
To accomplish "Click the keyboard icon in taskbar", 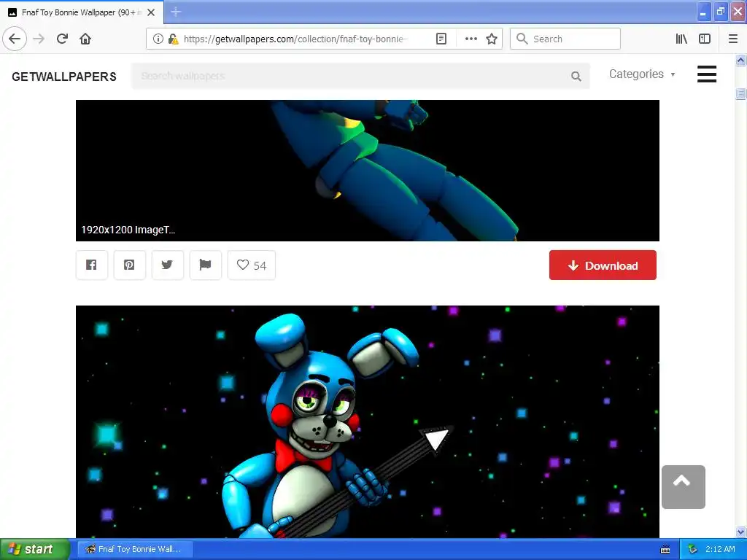I will coord(665,550).
